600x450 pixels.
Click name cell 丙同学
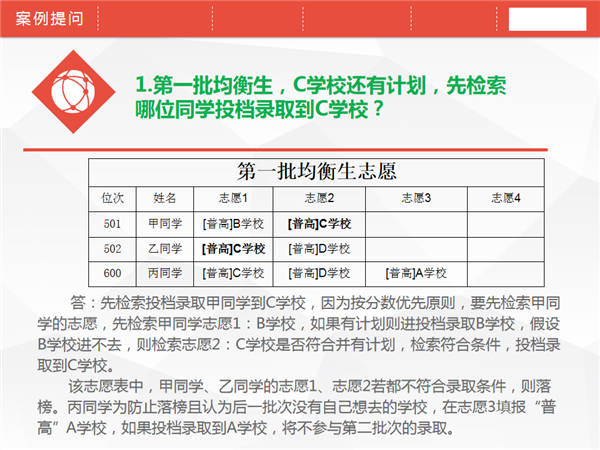point(165,274)
